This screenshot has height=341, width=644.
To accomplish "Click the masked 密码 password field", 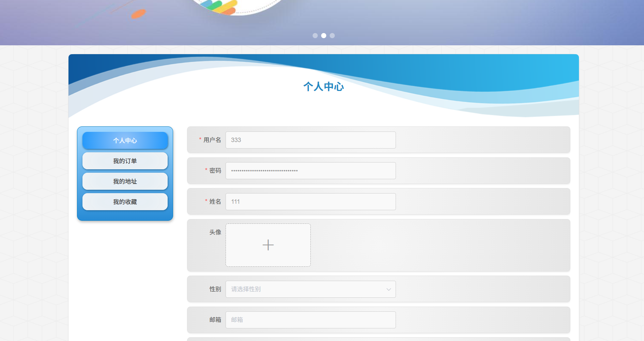I will (x=311, y=171).
